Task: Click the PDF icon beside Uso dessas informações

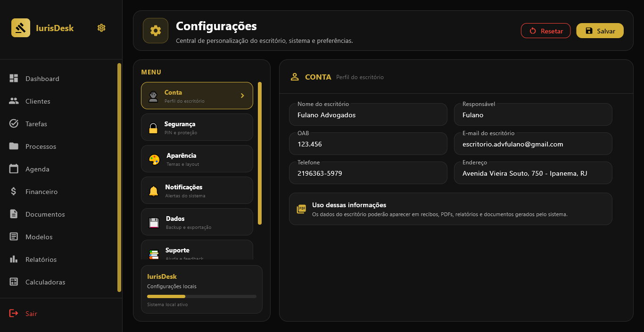Action: (301, 209)
